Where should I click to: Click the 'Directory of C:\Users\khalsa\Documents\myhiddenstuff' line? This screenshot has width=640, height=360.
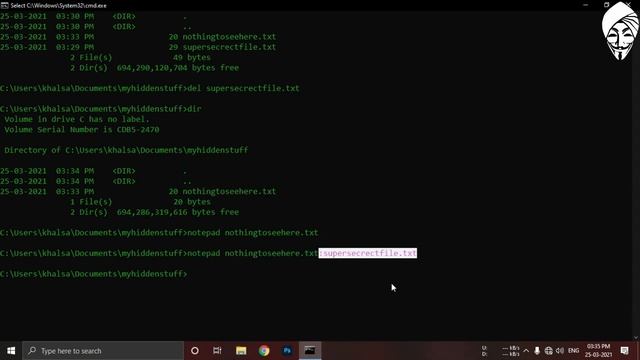(126, 150)
